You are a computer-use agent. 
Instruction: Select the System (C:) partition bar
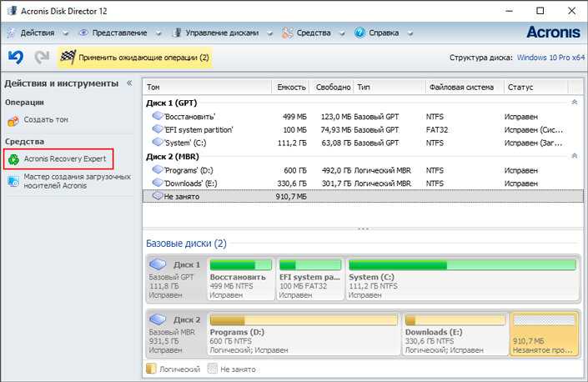pos(462,279)
